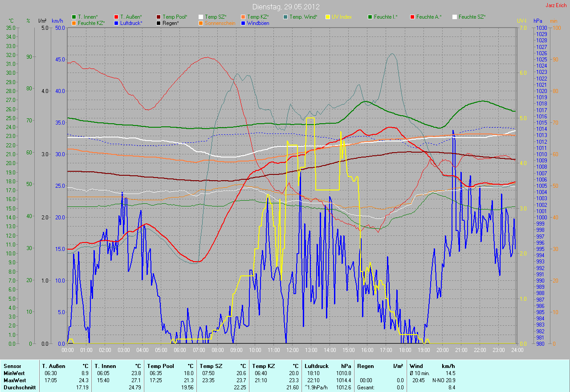Click the Feuchte I. legend label
Screen dimensions: 570x392
pyautogui.click(x=386, y=17)
